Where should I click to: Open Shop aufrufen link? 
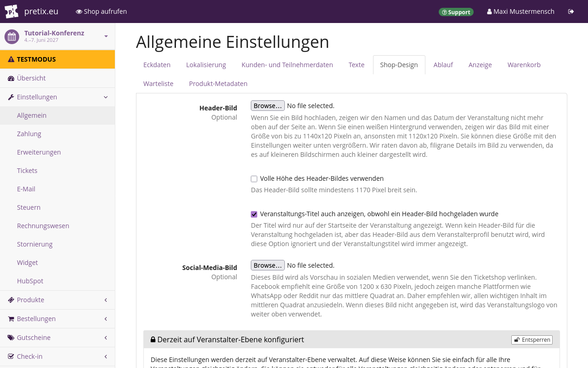pyautogui.click(x=101, y=11)
